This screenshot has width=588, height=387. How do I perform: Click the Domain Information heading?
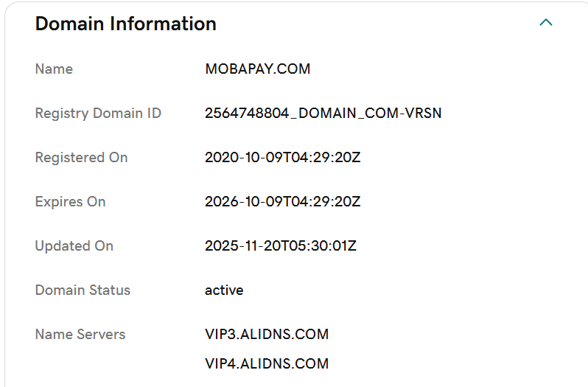click(x=126, y=24)
